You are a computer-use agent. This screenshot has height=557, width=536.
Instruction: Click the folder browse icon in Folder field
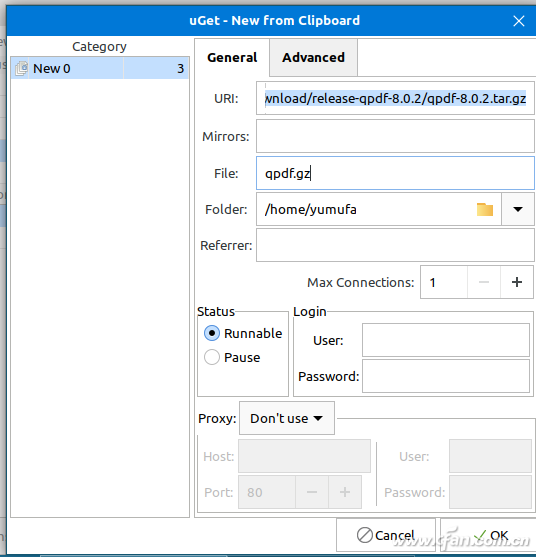pos(484,210)
